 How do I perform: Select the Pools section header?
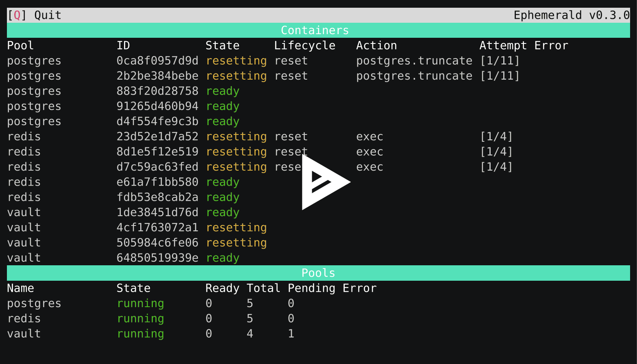[x=318, y=273]
